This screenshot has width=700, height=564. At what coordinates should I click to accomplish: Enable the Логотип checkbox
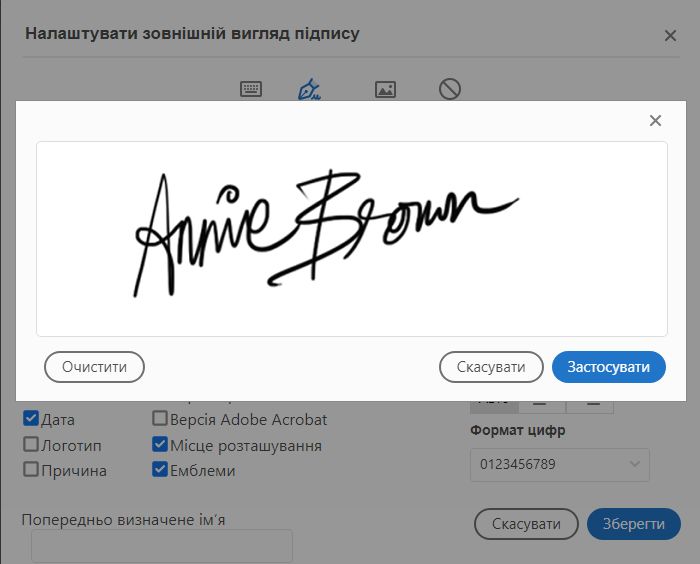pyautogui.click(x=31, y=444)
